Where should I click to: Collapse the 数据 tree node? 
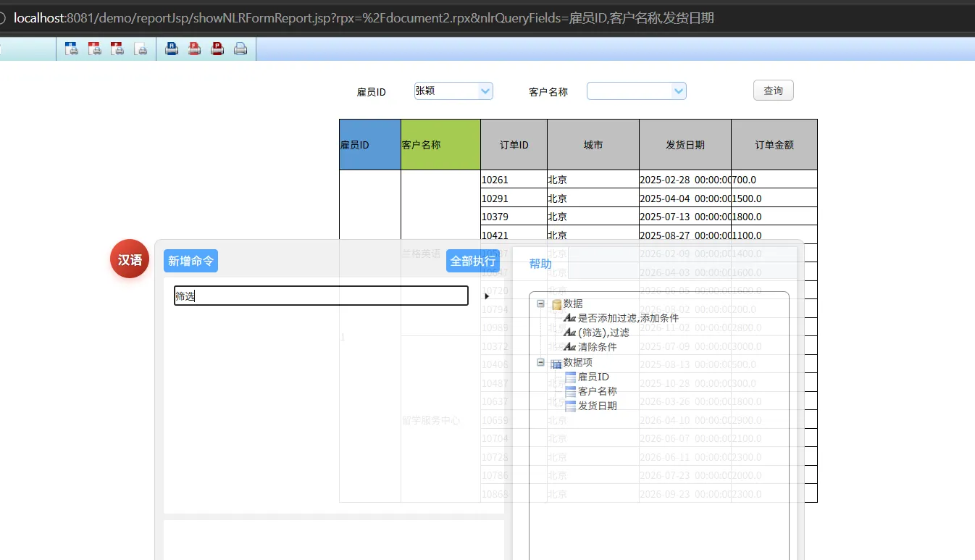540,304
